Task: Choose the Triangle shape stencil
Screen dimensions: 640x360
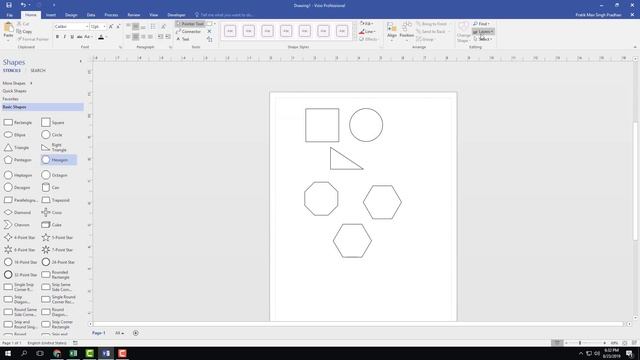Action: pyautogui.click(x=17, y=147)
